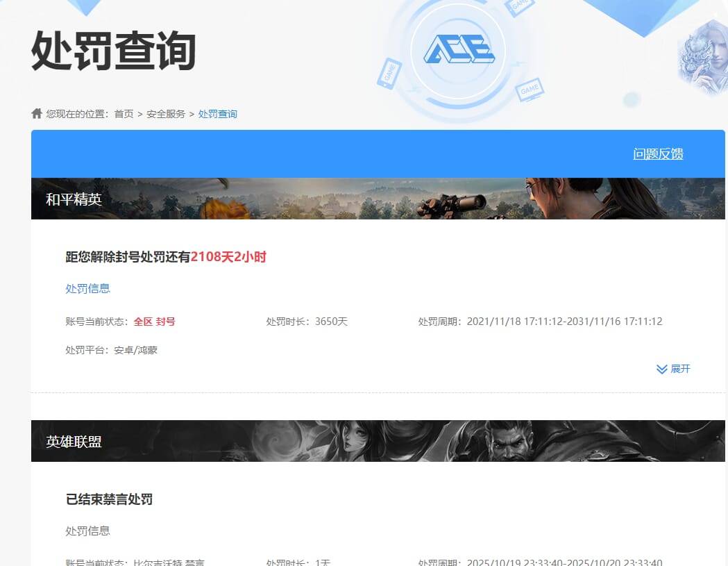The image size is (728, 566).
Task: Navigate to 首页 via the breadcrumb
Action: [x=124, y=113]
